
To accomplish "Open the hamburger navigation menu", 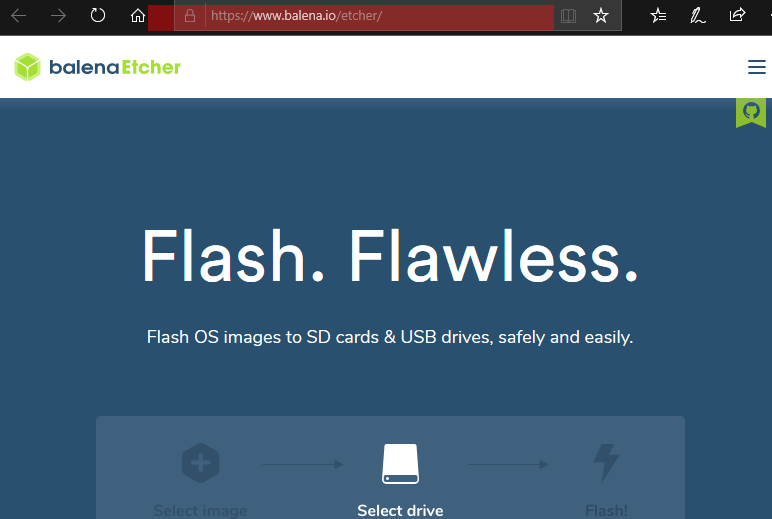I will 757,67.
